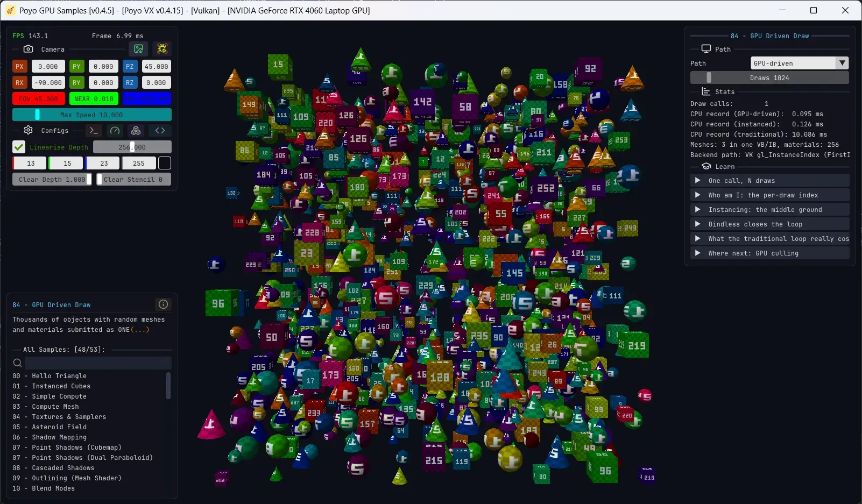862x504 pixels.
Task: Expand 'Instancing: the middle ground' section
Action: 770,210
